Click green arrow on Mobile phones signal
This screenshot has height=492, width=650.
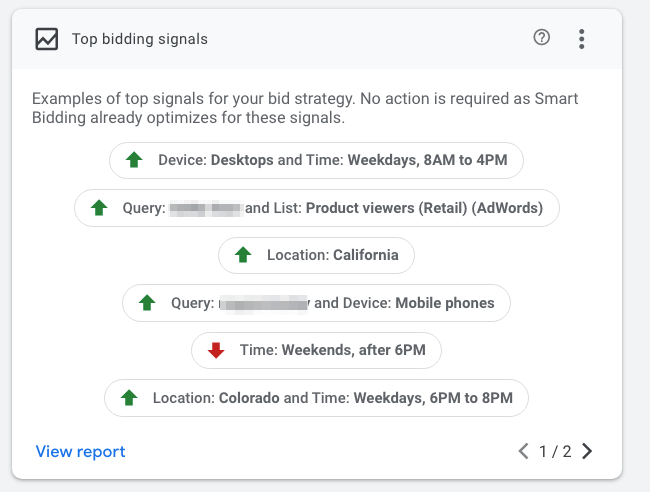(147, 302)
